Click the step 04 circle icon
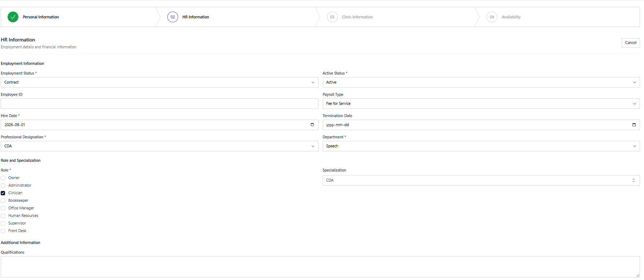Viewport: 644px width, 280px height. point(492,17)
